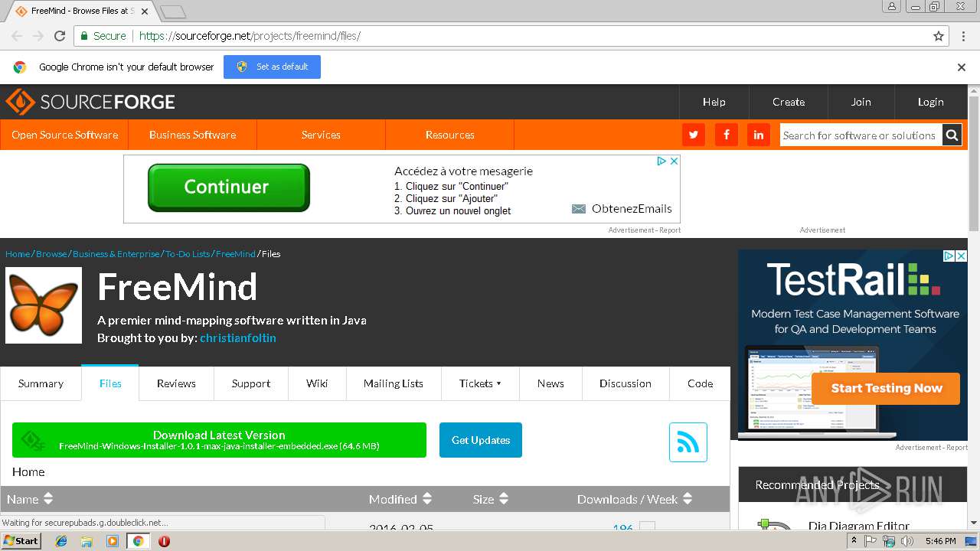Close the top banner advertisement
Screen dimensions: 980x551
click(674, 161)
